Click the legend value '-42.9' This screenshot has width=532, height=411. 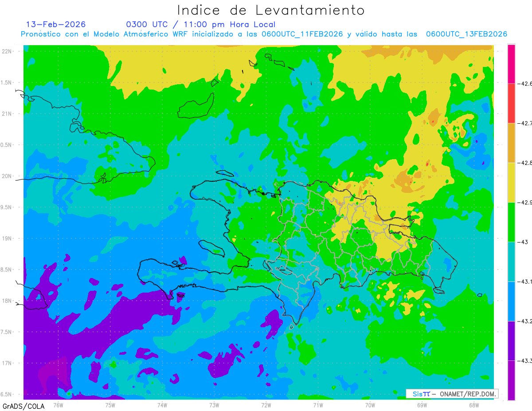pyautogui.click(x=524, y=202)
